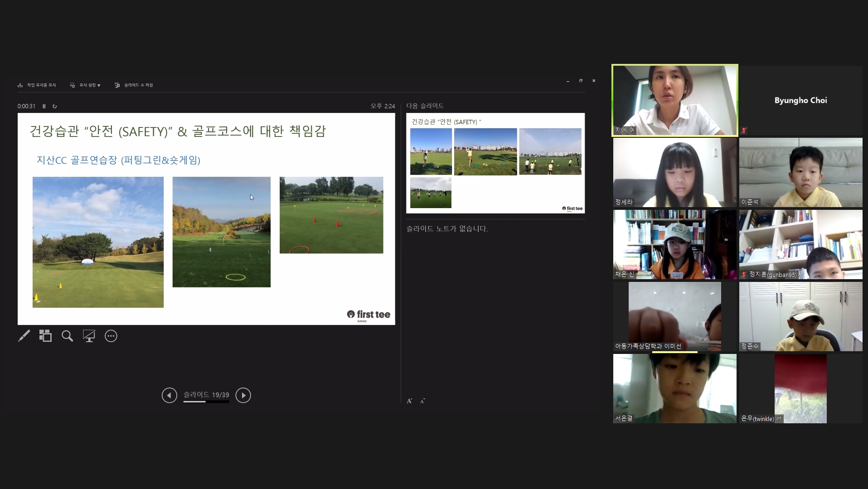Open the see all slides grid
The height and width of the screenshot is (489, 868).
[x=45, y=336]
